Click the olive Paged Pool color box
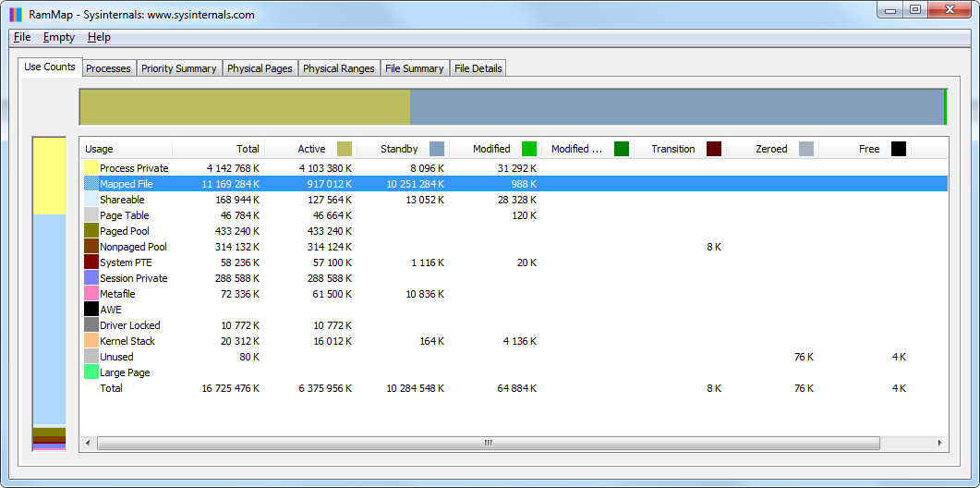This screenshot has height=488, width=980. [91, 231]
